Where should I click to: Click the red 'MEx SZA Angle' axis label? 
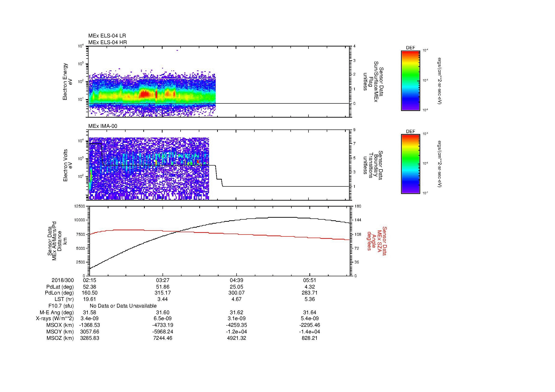pyautogui.click(x=377, y=241)
